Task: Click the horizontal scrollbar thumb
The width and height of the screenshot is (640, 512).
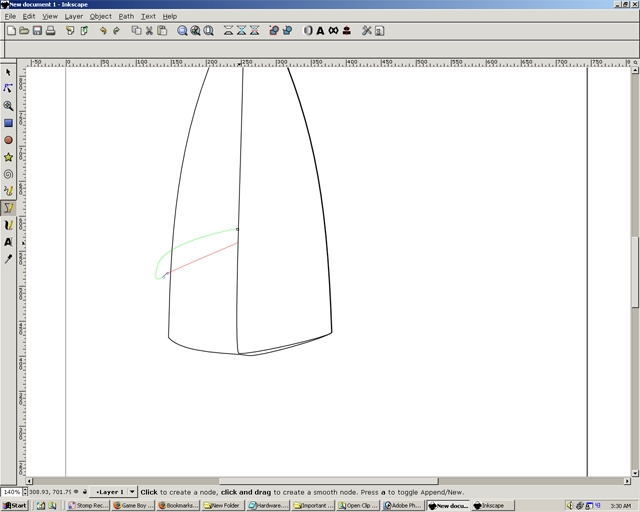Action: (329, 481)
